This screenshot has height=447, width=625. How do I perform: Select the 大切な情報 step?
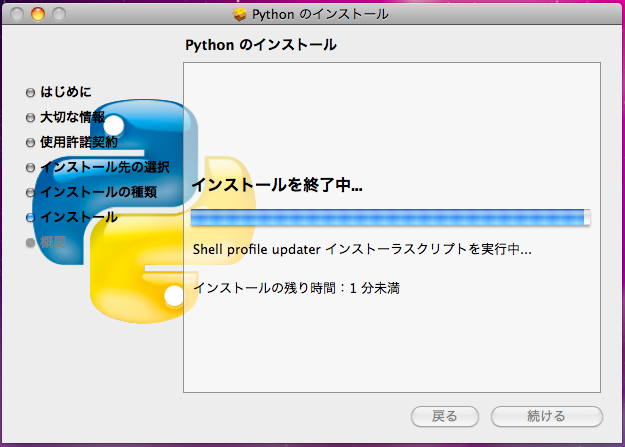[x=72, y=117]
